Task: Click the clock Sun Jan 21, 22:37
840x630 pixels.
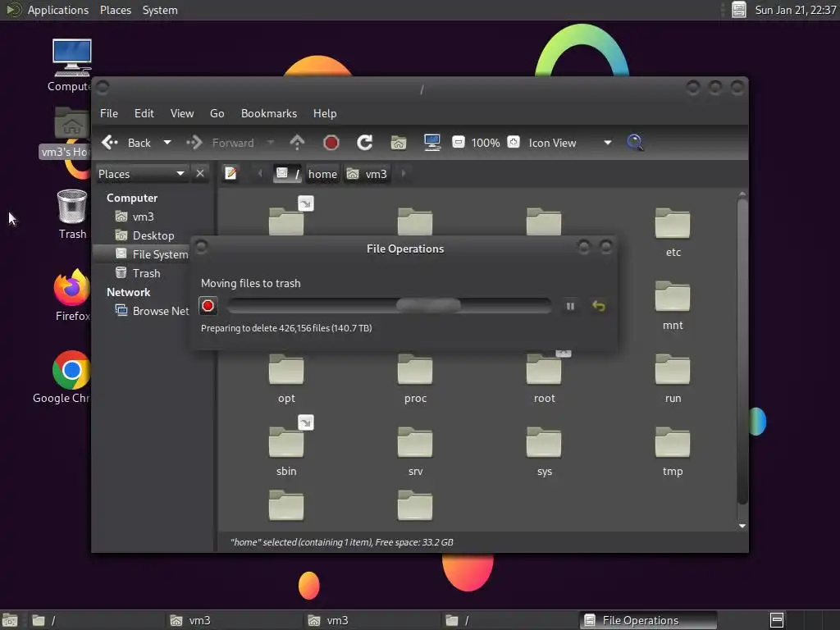Action: tap(796, 10)
